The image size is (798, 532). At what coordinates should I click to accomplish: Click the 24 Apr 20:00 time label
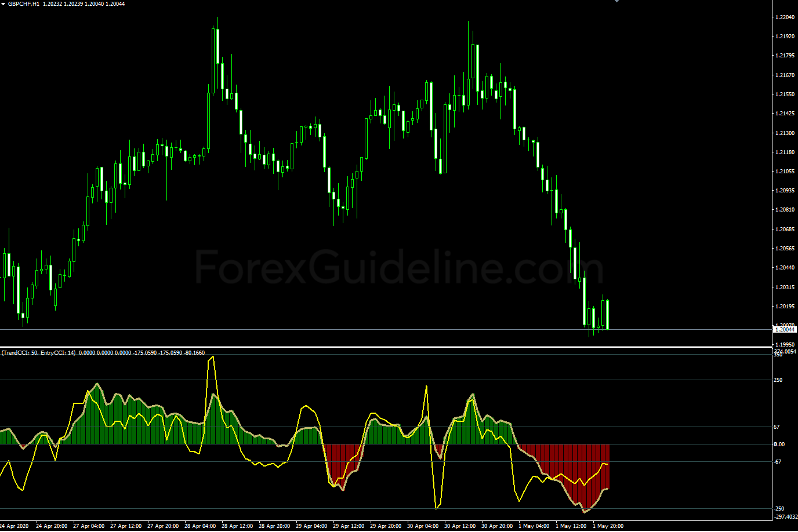click(52, 526)
